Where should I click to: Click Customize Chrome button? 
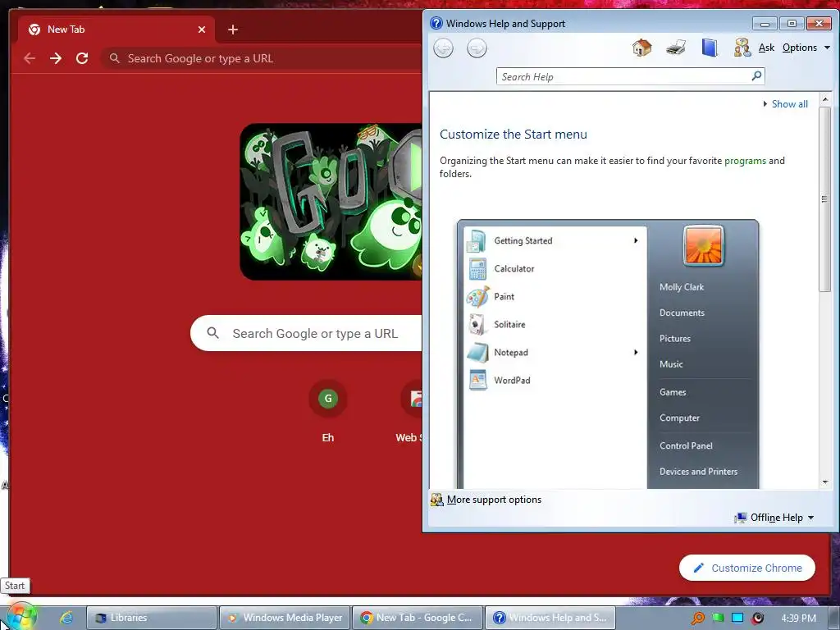[747, 568]
